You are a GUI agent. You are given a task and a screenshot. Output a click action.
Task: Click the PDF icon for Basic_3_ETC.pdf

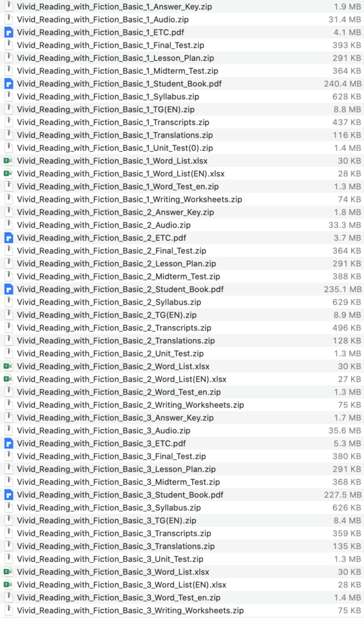(x=8, y=444)
